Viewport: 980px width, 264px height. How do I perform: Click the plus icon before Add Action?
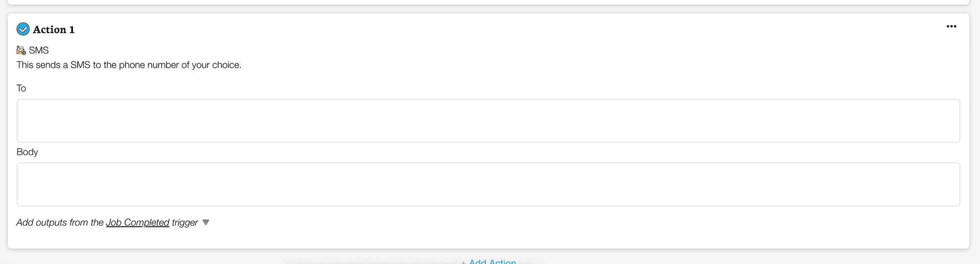coord(463,262)
